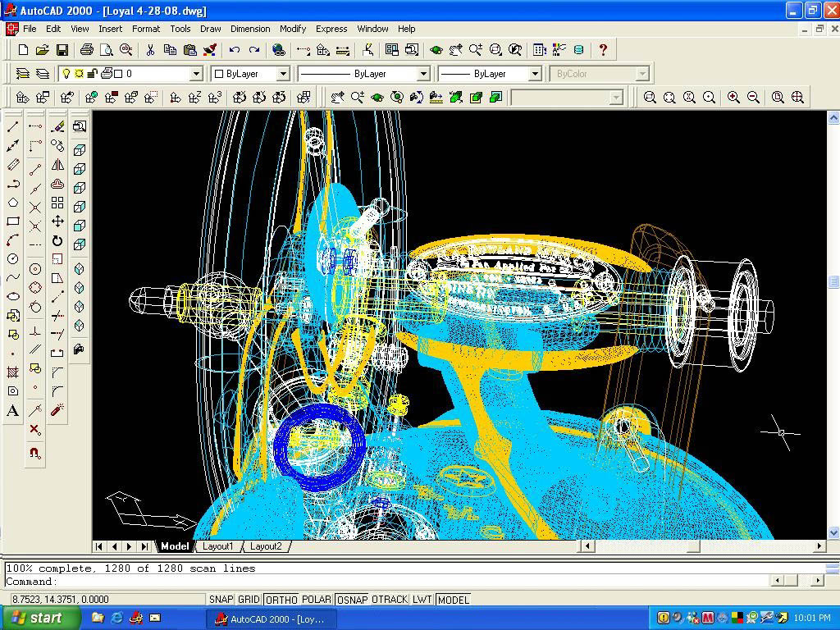Click the Match Properties paintbrush icon
Viewport: 840px width, 630px height.
tap(210, 50)
